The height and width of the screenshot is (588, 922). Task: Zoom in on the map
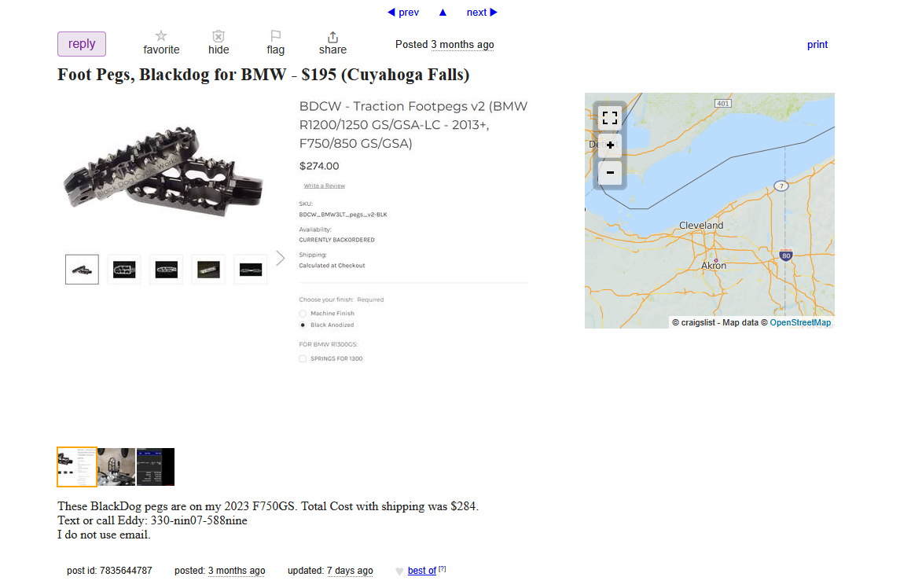point(610,145)
